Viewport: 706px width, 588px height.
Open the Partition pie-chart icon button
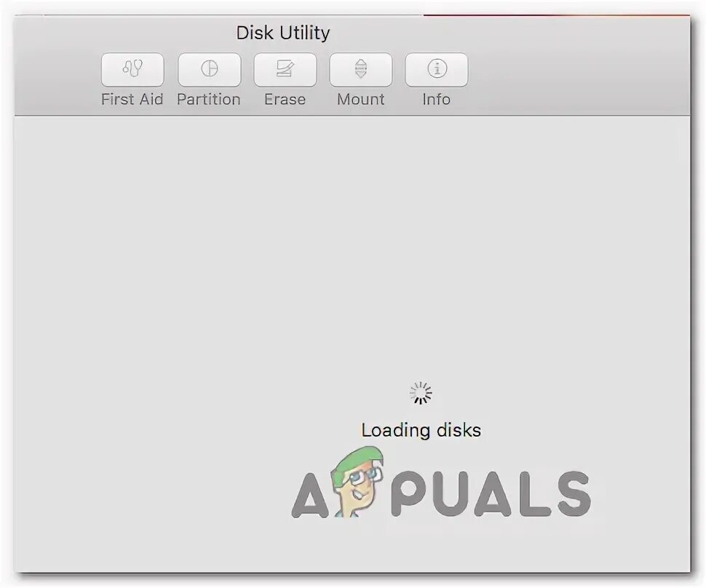click(210, 69)
